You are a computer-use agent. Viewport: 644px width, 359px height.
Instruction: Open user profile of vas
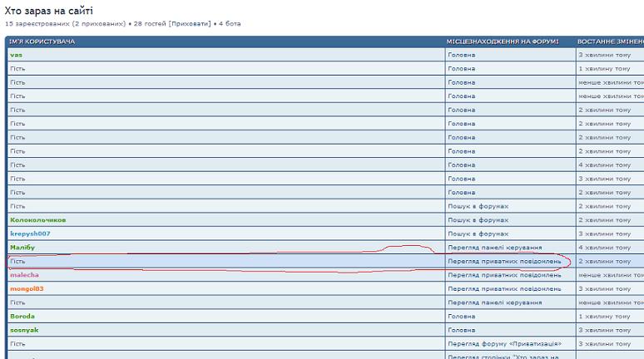click(16, 55)
